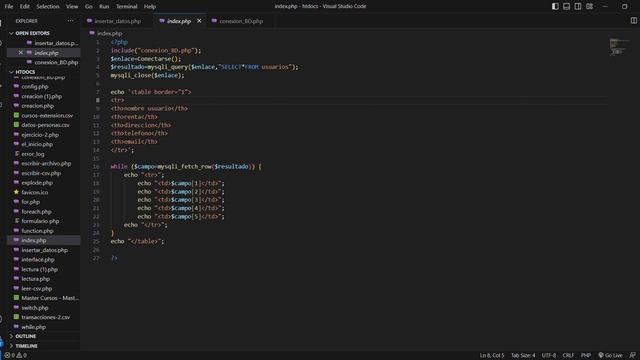
Task: Start Go Live server
Action: (610, 356)
